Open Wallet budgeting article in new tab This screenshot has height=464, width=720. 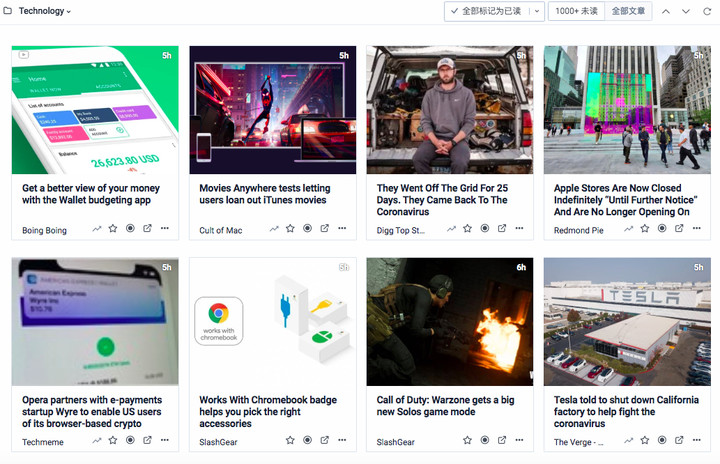147,228
